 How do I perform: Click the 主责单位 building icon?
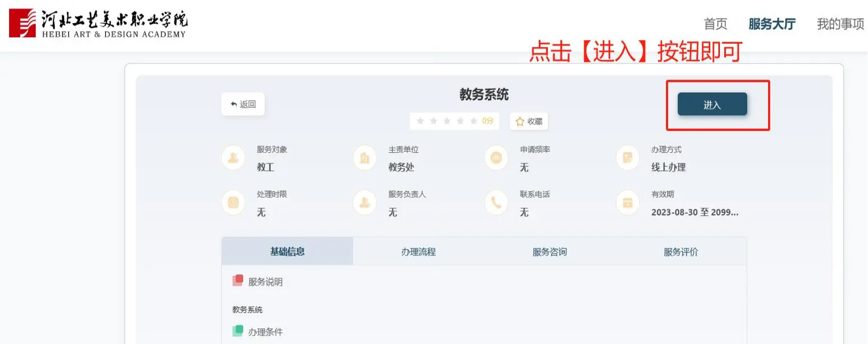coord(365,158)
